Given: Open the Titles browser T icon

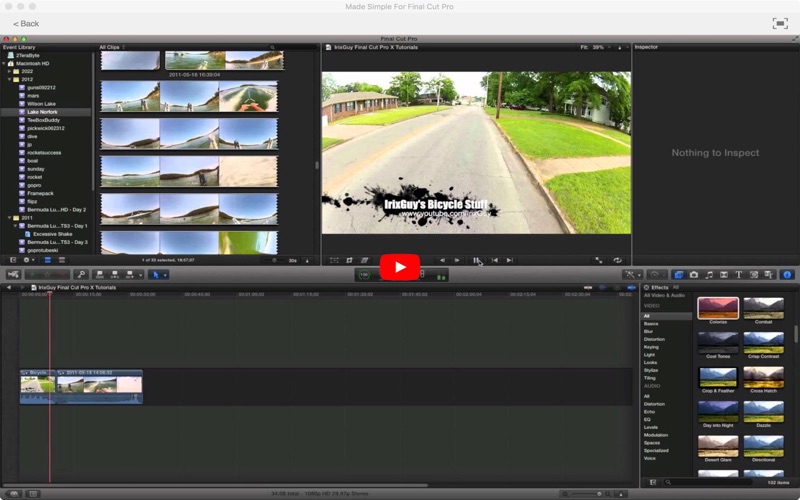Looking at the screenshot, I should pos(738,274).
